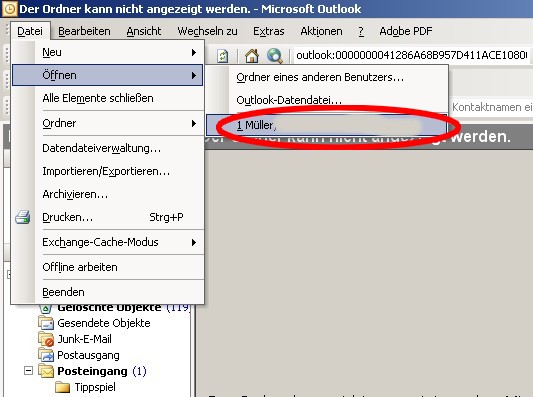Screen dimensions: 533x397
Task: Click the printer icon beside Drucken
Action: pyautogui.click(x=23, y=217)
